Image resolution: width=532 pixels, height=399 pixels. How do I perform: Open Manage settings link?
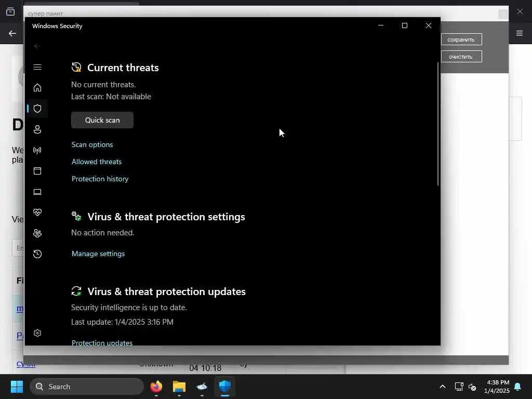point(98,254)
